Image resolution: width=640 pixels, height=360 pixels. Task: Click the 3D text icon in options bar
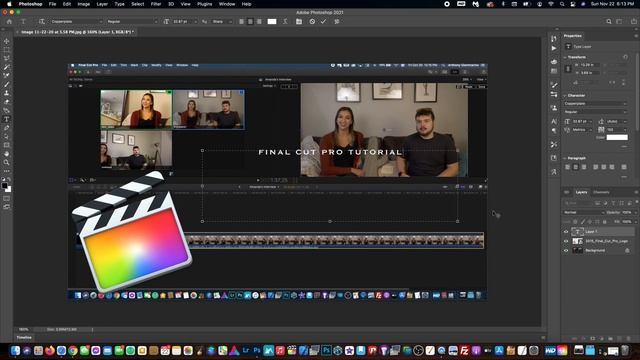tap(337, 22)
